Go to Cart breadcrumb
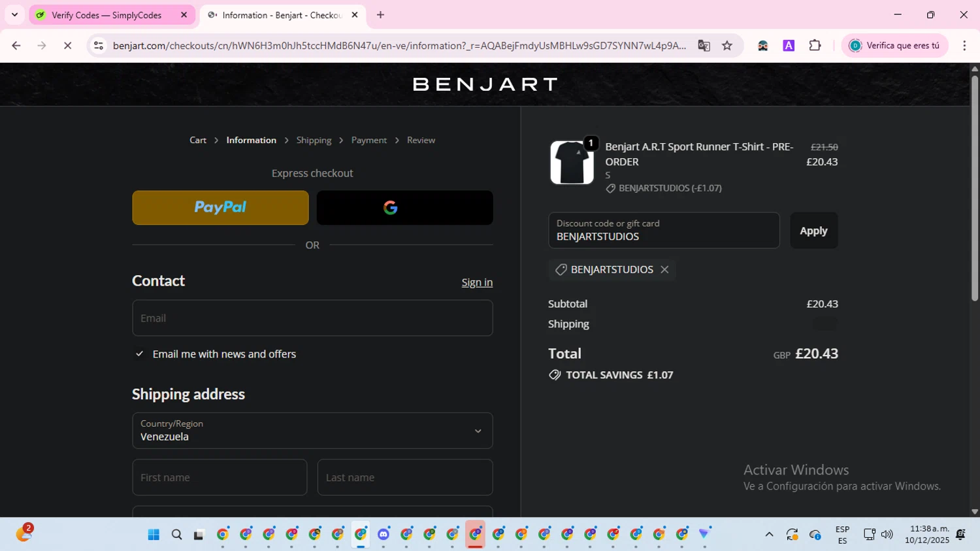The width and height of the screenshot is (980, 551). click(x=198, y=141)
